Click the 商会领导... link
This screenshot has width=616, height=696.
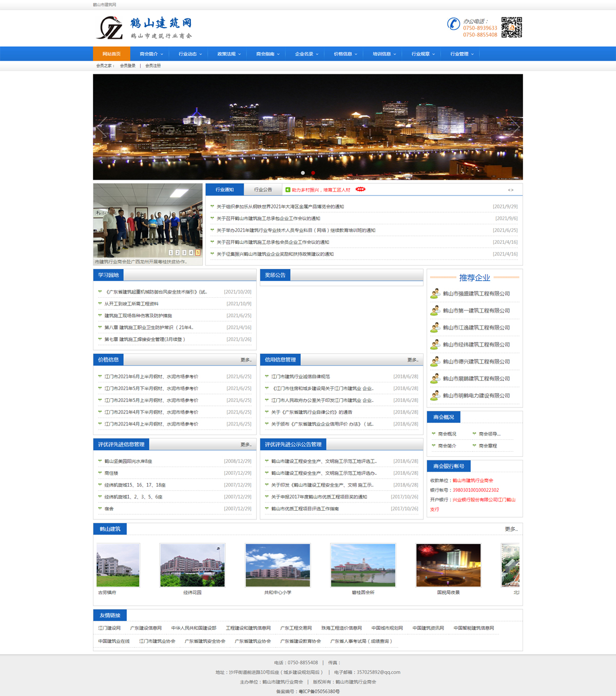(489, 434)
